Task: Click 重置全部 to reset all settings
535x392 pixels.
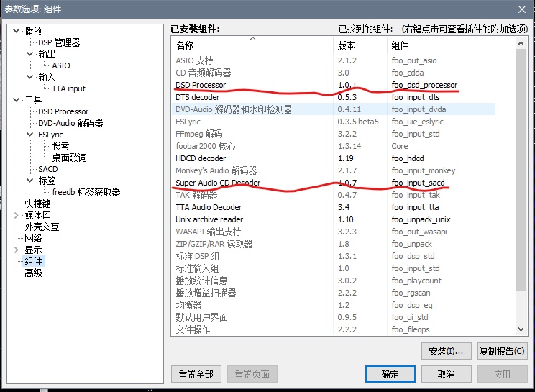Action: pyautogui.click(x=196, y=374)
